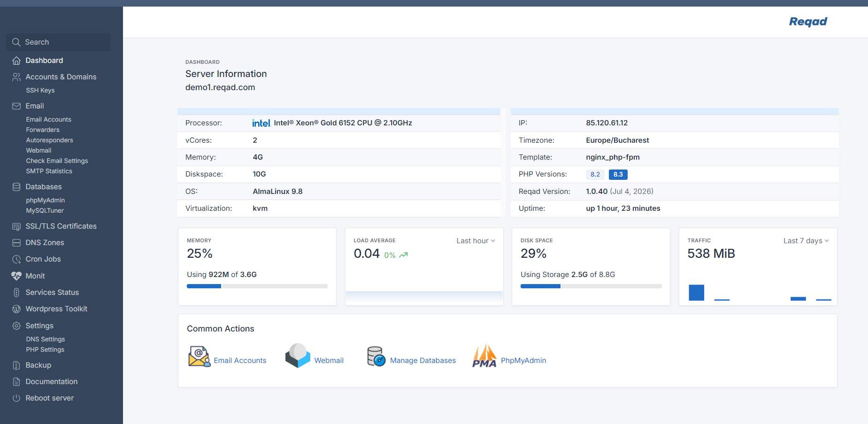Image resolution: width=868 pixels, height=424 pixels.
Task: Open Dashboard in the sidebar
Action: pyautogui.click(x=44, y=61)
